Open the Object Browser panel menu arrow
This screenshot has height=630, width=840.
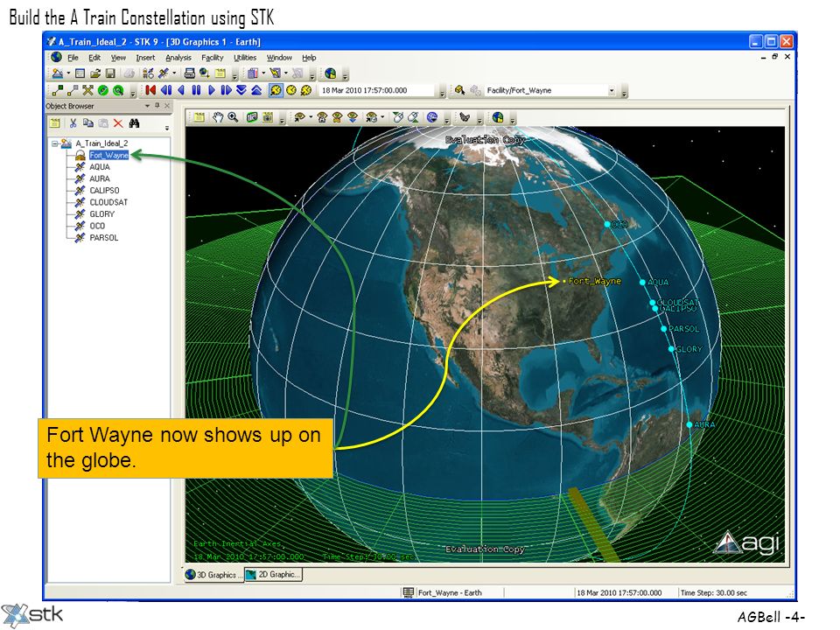coord(147,106)
